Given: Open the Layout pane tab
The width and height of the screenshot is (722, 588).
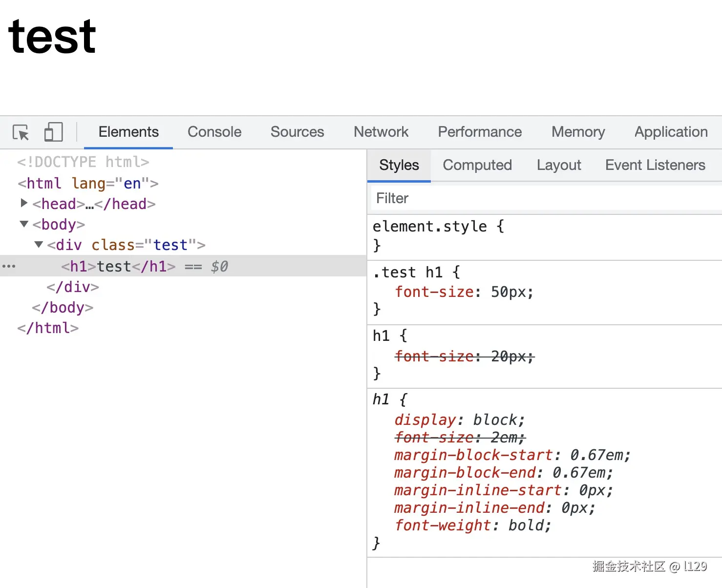Looking at the screenshot, I should 559,165.
